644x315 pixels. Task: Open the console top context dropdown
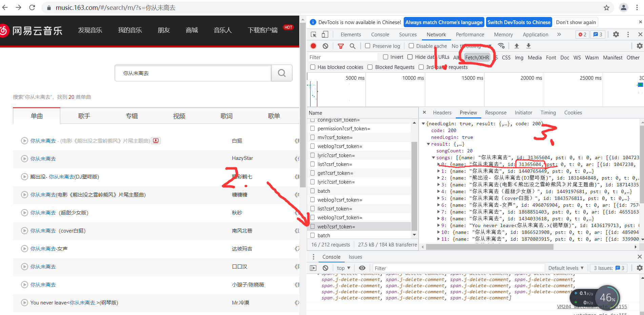click(x=343, y=268)
